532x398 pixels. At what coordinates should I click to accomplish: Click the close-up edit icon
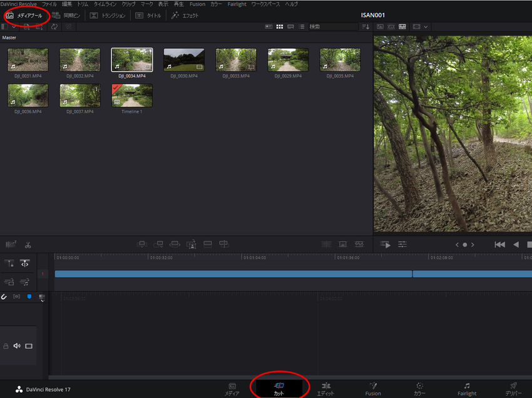click(192, 244)
